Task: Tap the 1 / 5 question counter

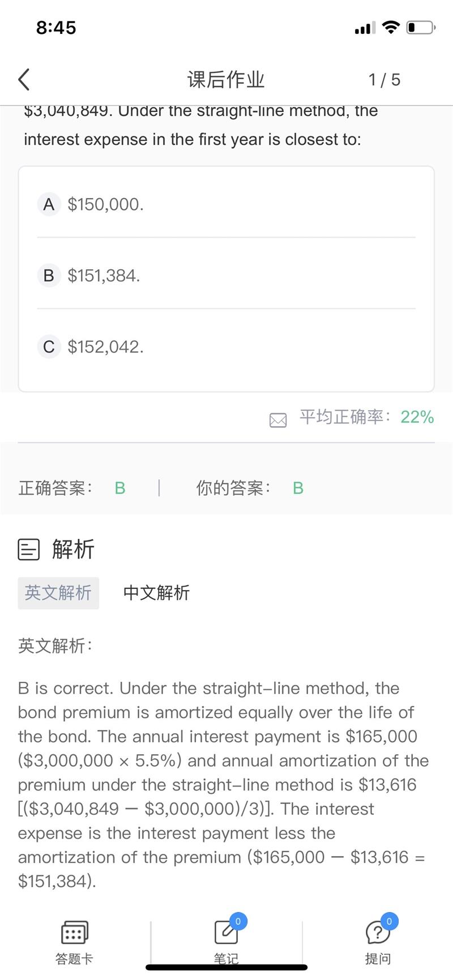Action: tap(384, 80)
